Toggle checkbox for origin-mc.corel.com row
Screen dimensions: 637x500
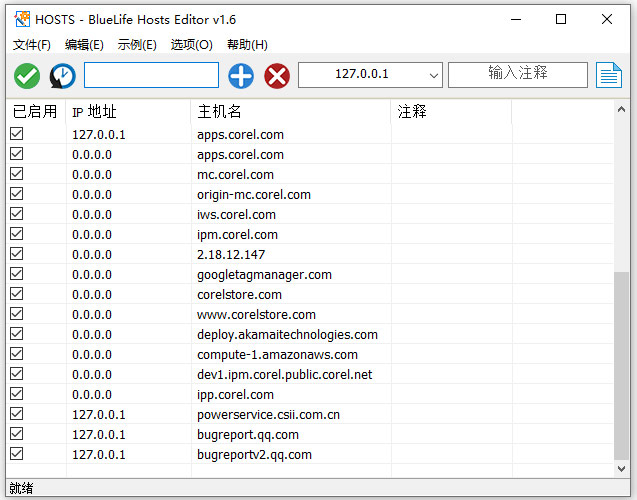tap(17, 194)
